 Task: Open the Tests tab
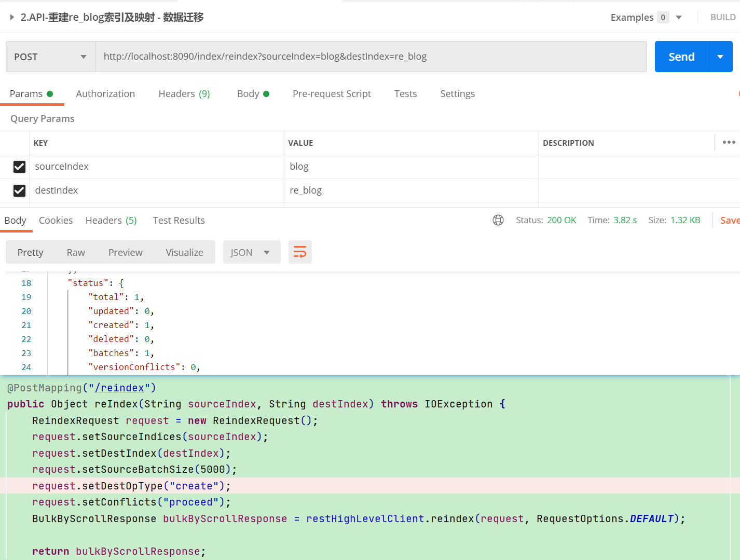coord(405,94)
